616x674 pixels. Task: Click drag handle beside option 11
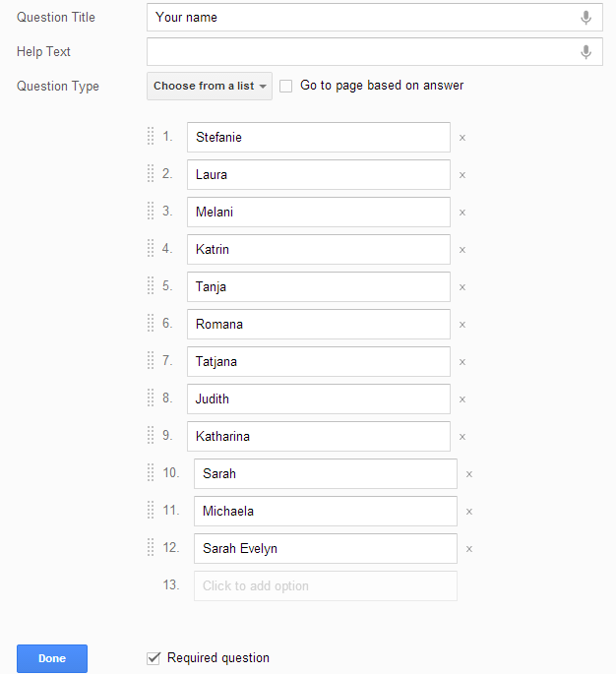coord(151,510)
